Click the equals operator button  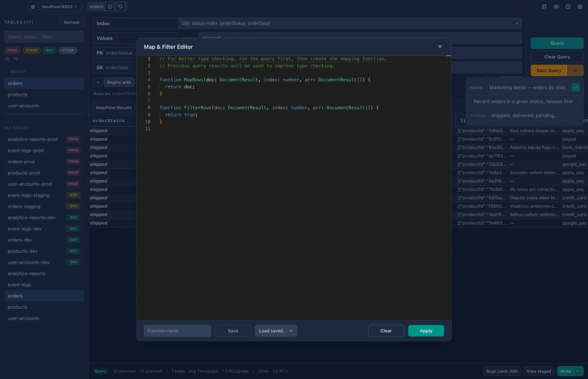(x=98, y=82)
